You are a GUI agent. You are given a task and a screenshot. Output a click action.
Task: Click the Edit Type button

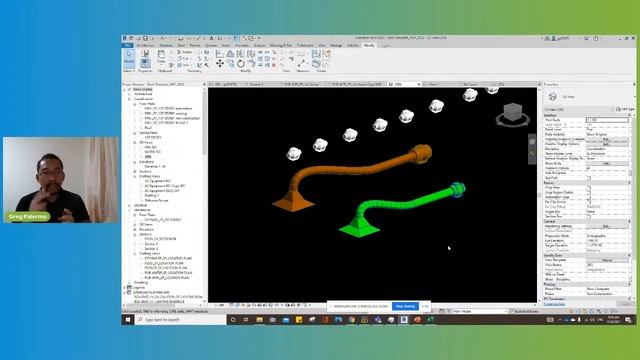tap(624, 109)
